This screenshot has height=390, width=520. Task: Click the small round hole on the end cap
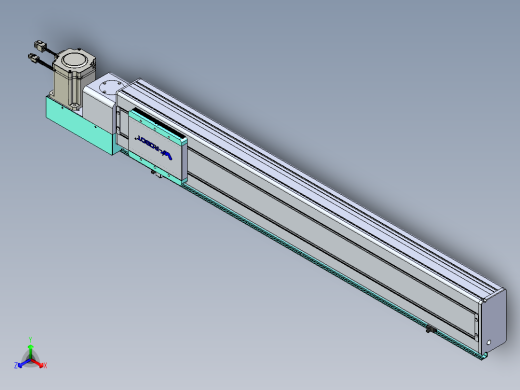tap(489, 342)
